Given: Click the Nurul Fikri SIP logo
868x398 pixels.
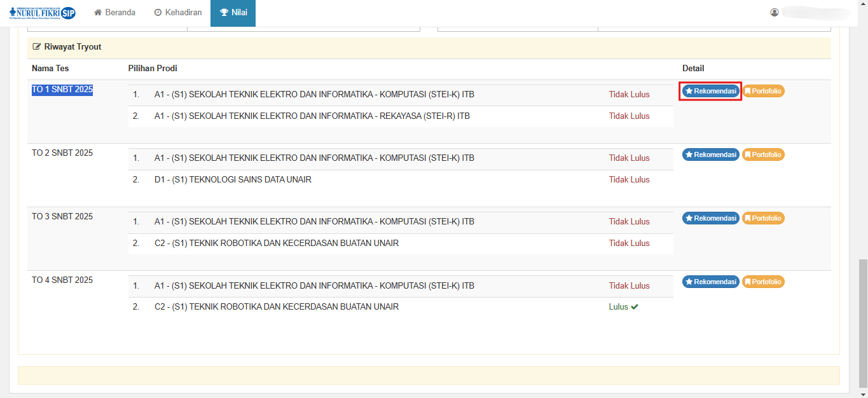Looking at the screenshot, I should point(42,13).
